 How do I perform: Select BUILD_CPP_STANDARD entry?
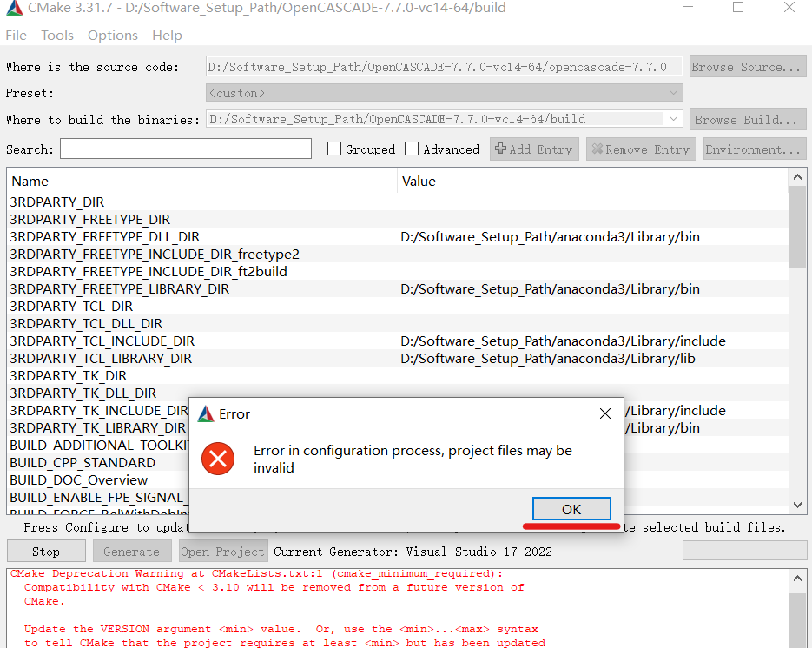tap(83, 463)
